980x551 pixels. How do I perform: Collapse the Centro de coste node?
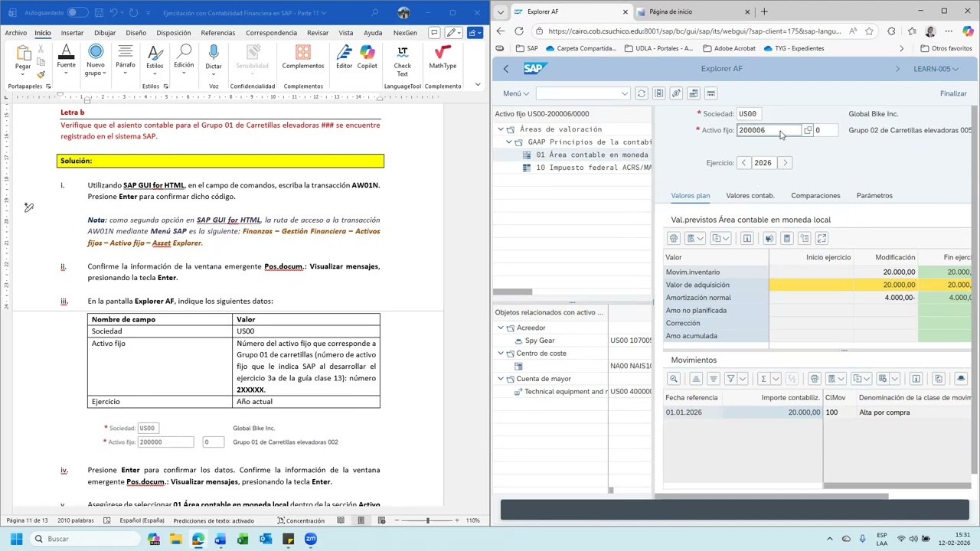click(501, 354)
